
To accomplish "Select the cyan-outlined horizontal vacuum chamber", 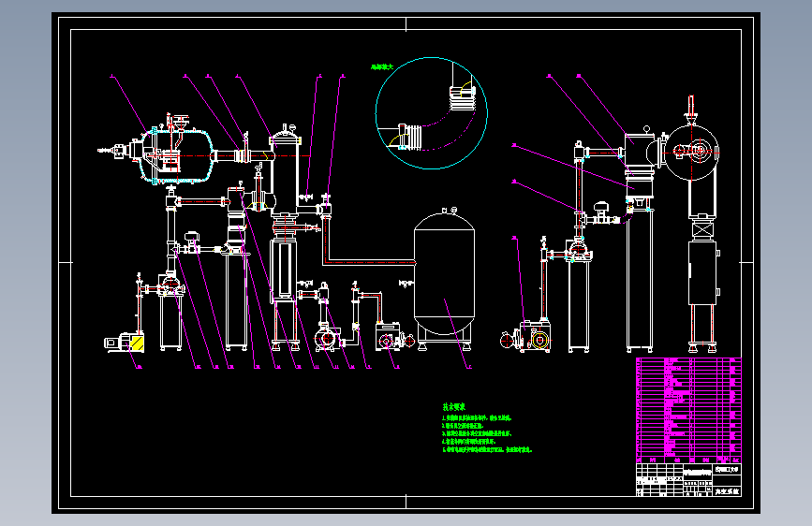I will 177,155.
